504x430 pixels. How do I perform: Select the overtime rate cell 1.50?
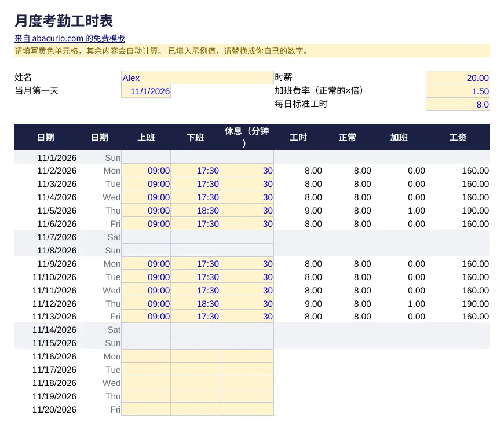tap(458, 91)
